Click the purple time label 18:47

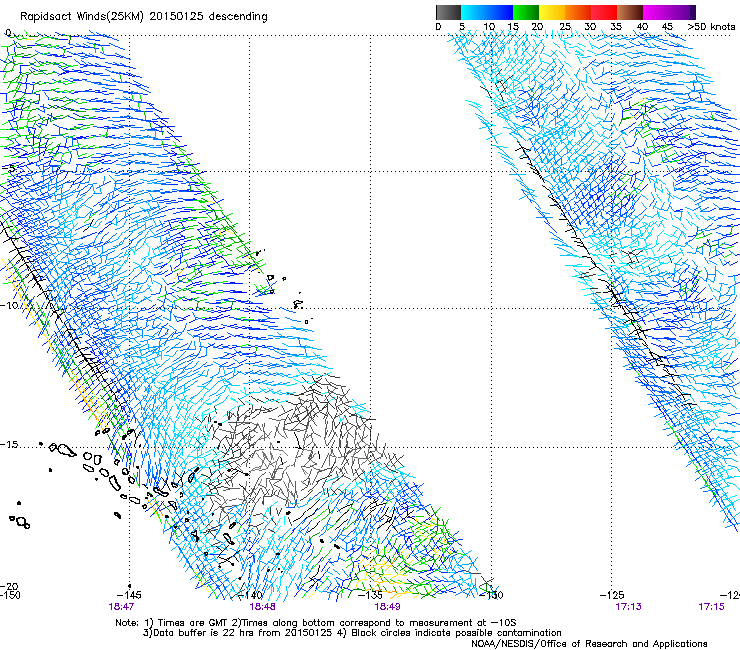121,607
